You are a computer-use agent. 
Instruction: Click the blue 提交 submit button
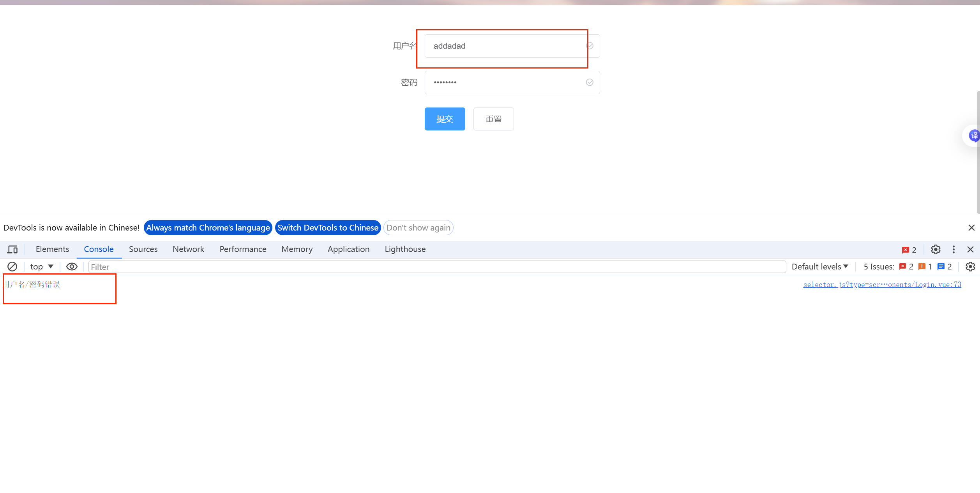445,119
